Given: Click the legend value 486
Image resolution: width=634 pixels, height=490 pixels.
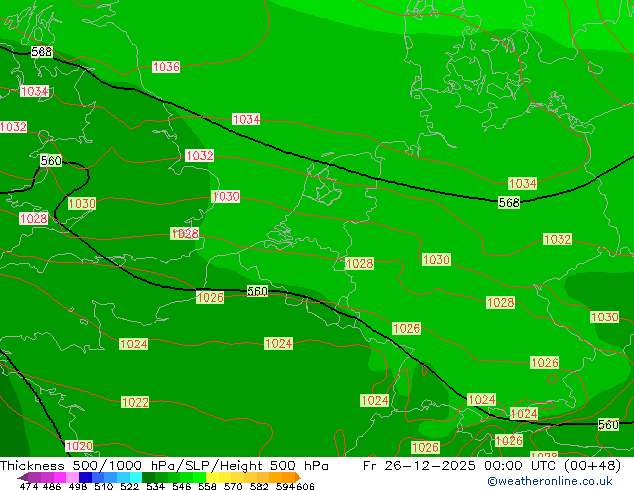Looking at the screenshot, I should 52,486.
